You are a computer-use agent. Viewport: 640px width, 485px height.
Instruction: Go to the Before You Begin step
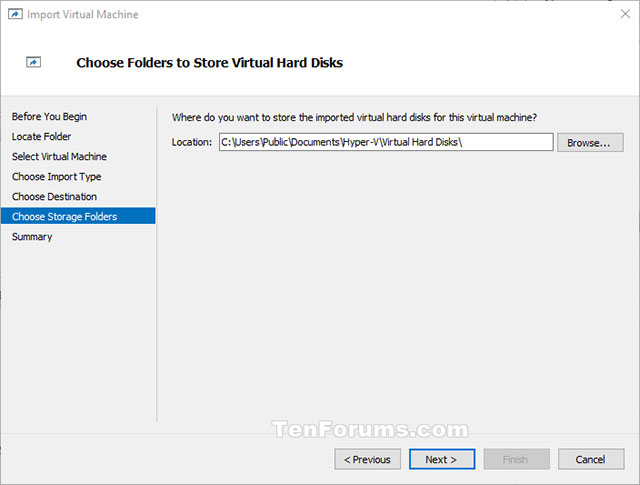click(49, 116)
